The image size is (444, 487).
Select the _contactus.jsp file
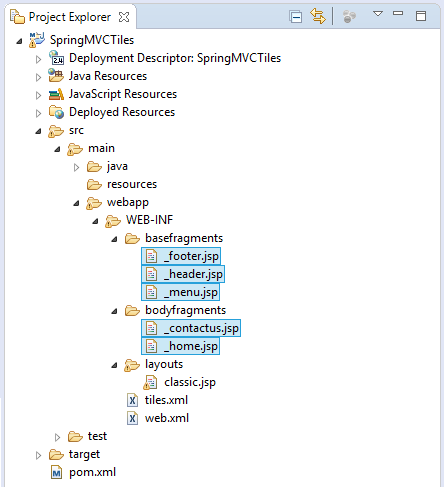pos(191,328)
